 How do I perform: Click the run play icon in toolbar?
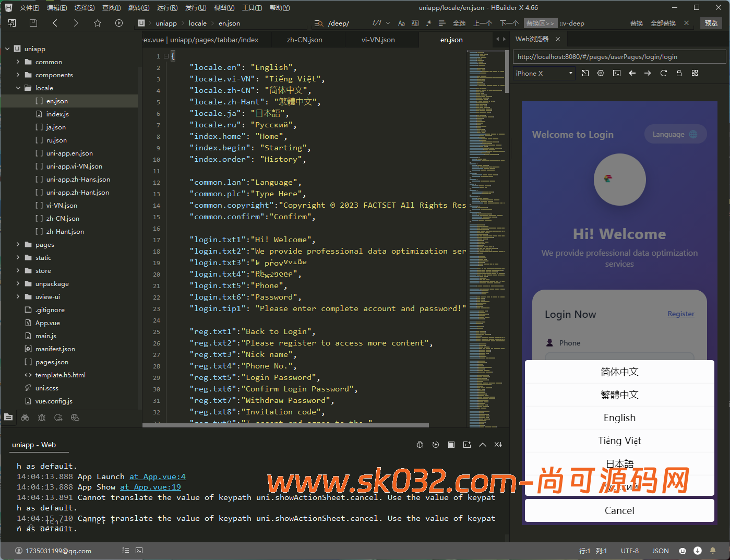(x=119, y=23)
